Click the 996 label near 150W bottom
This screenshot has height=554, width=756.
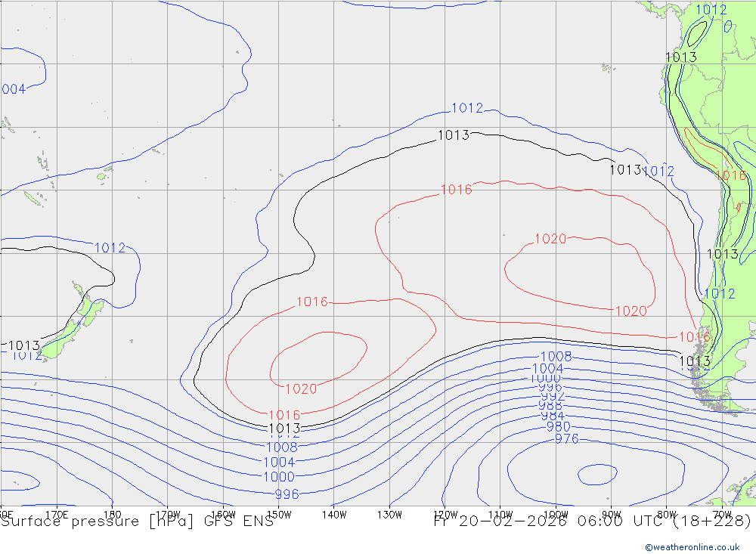point(287,494)
